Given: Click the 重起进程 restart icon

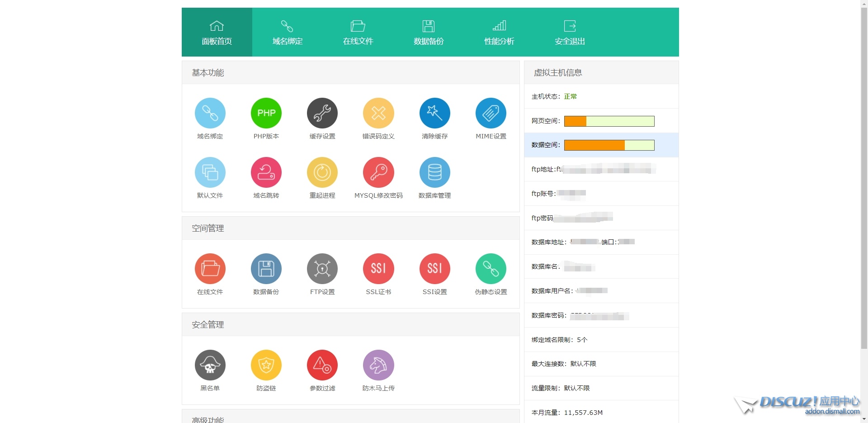Looking at the screenshot, I should click(322, 172).
